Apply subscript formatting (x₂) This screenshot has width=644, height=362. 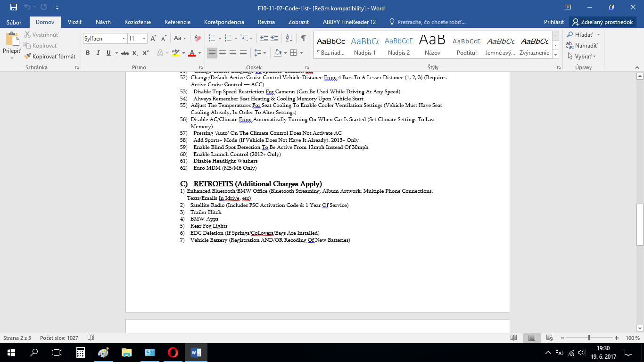135,53
